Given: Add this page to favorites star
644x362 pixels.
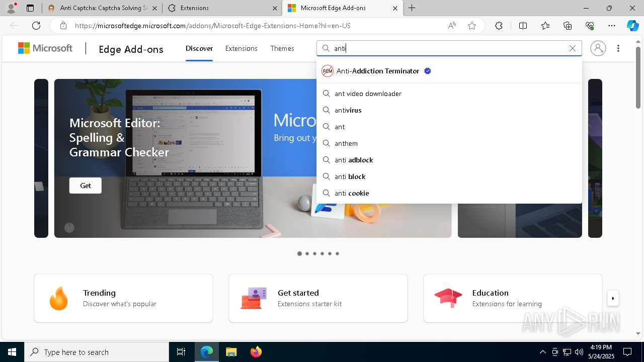Looking at the screenshot, I should pos(472,26).
